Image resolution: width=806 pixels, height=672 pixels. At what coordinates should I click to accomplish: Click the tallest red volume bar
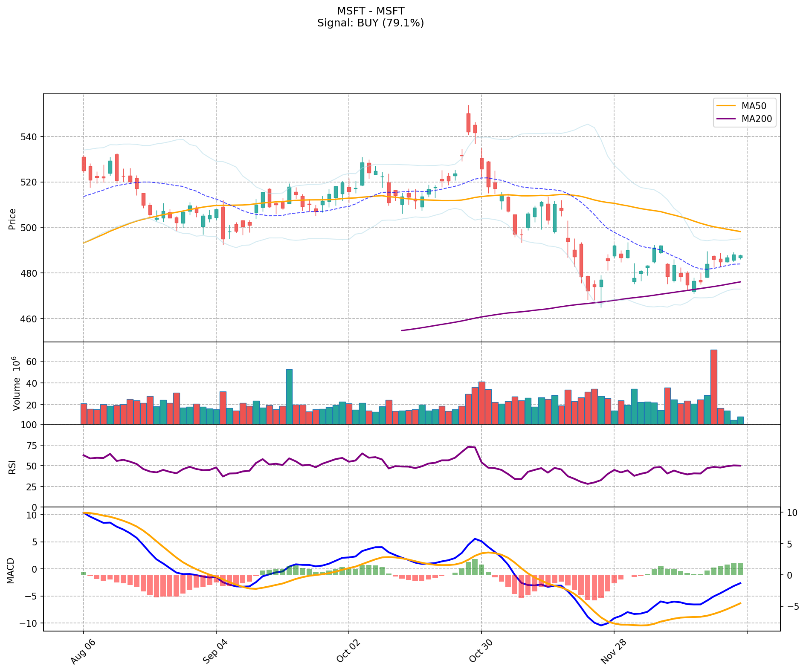click(x=713, y=387)
